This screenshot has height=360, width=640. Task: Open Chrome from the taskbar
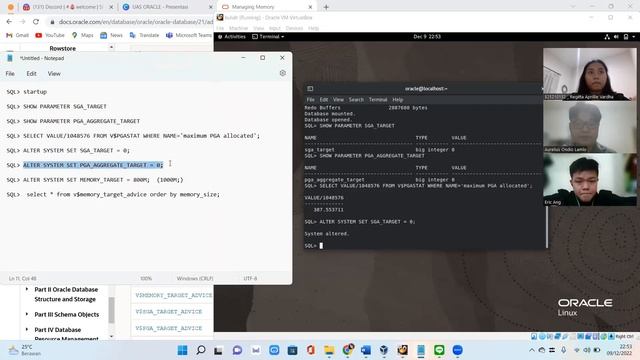[x=347, y=350]
